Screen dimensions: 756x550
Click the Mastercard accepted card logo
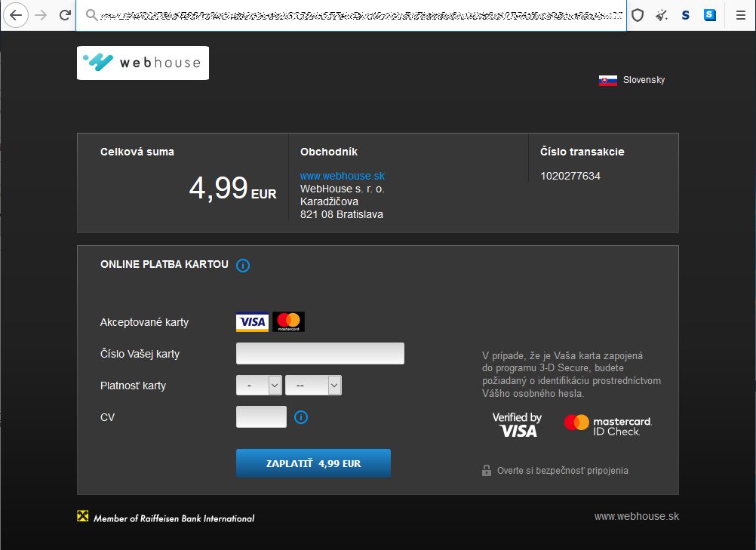click(x=288, y=322)
